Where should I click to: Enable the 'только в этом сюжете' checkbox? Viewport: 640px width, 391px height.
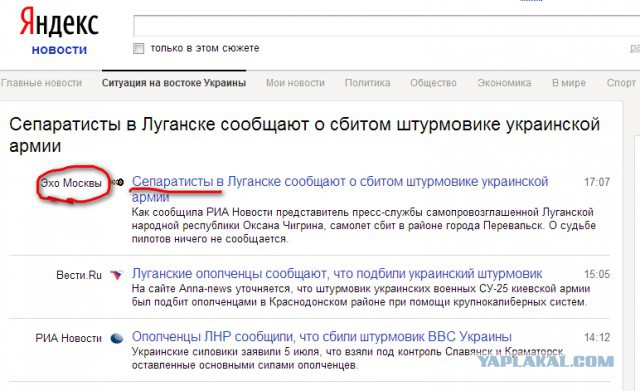[139, 49]
